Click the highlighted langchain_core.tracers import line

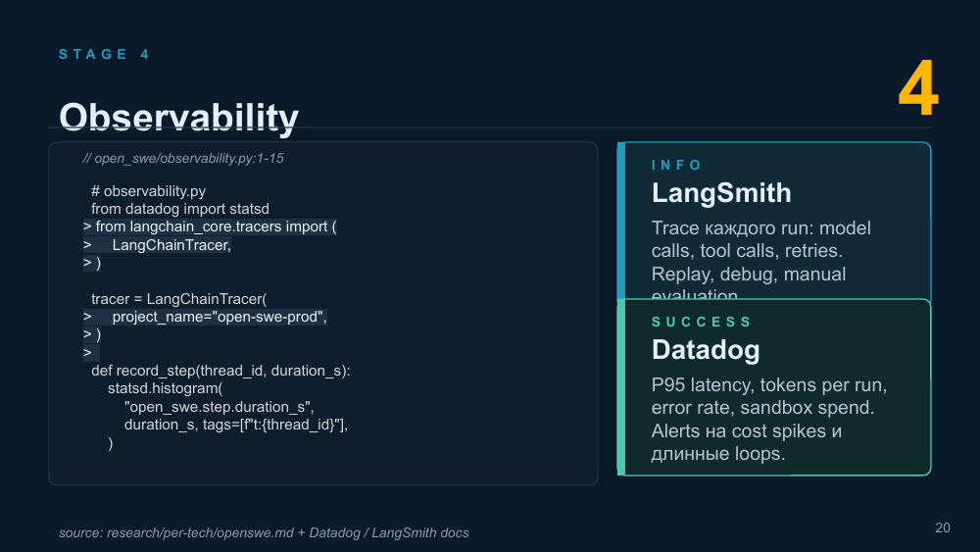tap(210, 226)
